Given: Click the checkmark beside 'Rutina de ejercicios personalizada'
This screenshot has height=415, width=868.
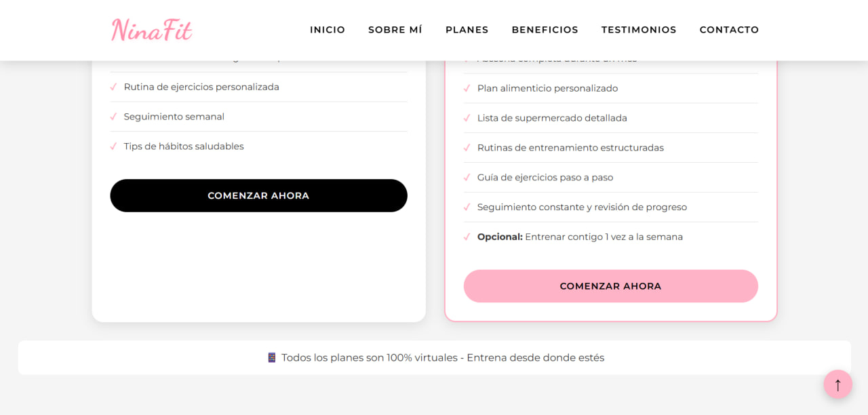Looking at the screenshot, I should coord(114,87).
